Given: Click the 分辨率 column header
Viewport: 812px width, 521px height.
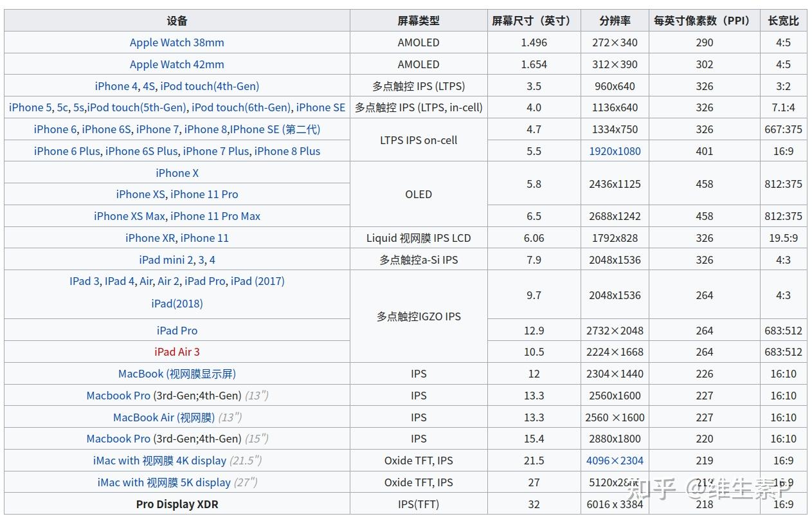Looking at the screenshot, I should point(615,20).
